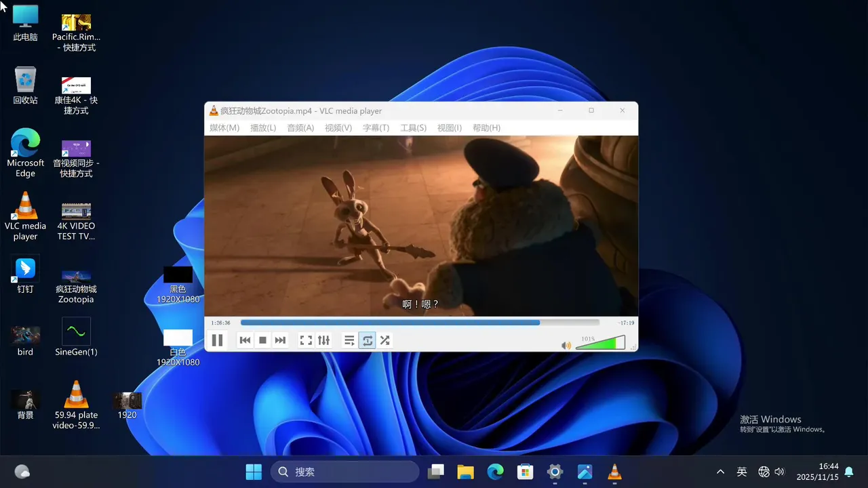The height and width of the screenshot is (488, 868).
Task: Open the 音频(A) menu
Action: [x=300, y=127]
